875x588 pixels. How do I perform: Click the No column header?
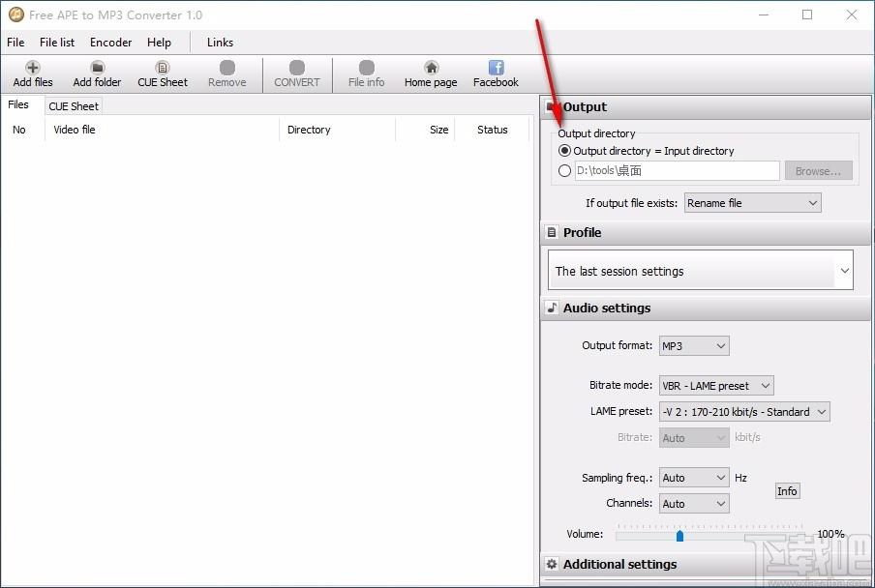tap(22, 130)
